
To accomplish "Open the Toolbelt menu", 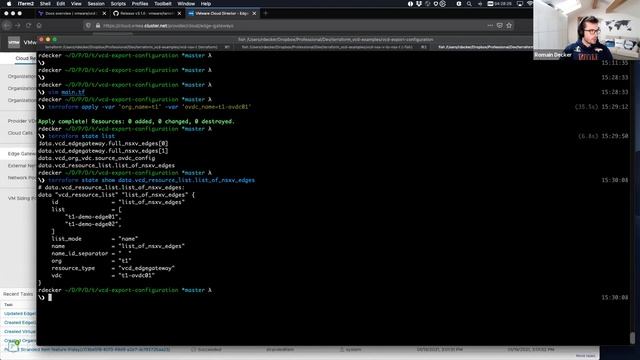I will 163,4.
